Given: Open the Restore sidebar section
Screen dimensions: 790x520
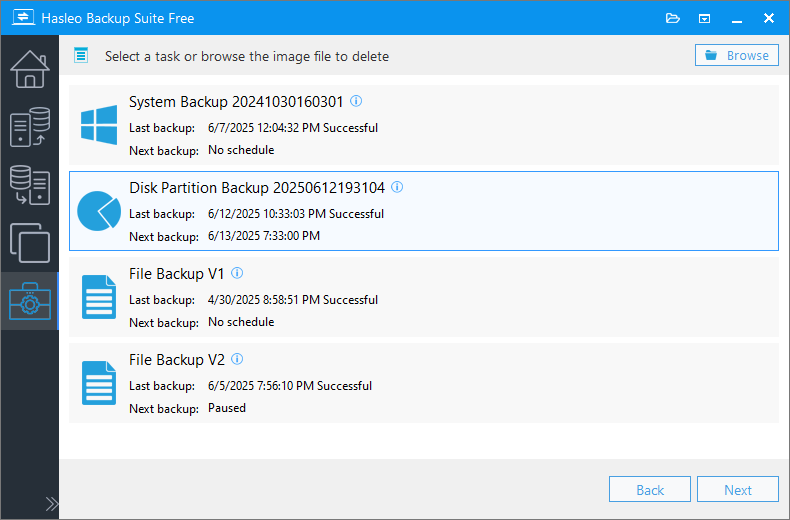Looking at the screenshot, I should [30, 185].
